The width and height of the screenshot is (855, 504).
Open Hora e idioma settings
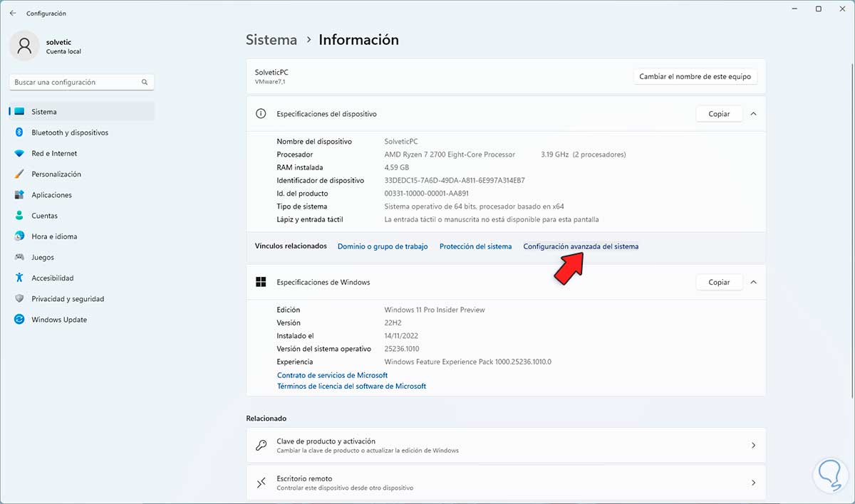pyautogui.click(x=82, y=236)
